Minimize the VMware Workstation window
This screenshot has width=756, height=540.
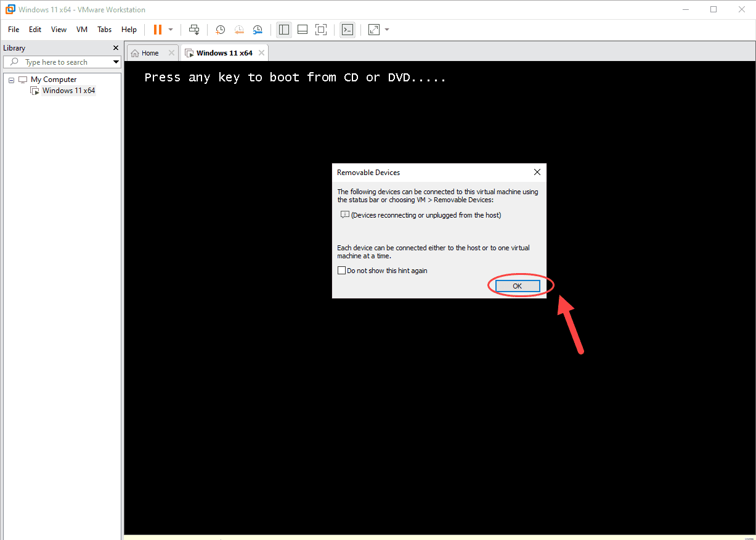686,9
